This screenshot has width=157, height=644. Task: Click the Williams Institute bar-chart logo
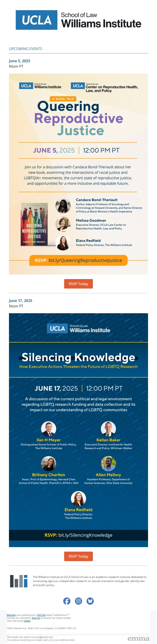click(19, 581)
